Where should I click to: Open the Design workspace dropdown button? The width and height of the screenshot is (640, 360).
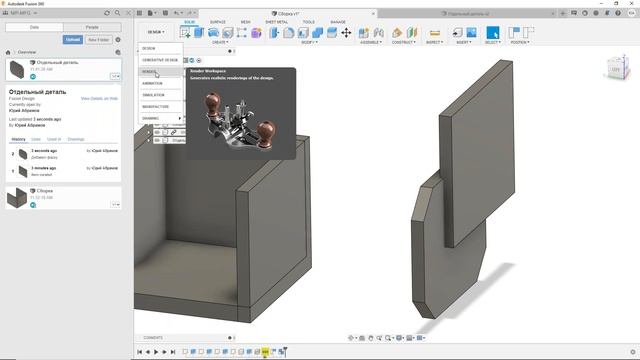pyautogui.click(x=156, y=32)
